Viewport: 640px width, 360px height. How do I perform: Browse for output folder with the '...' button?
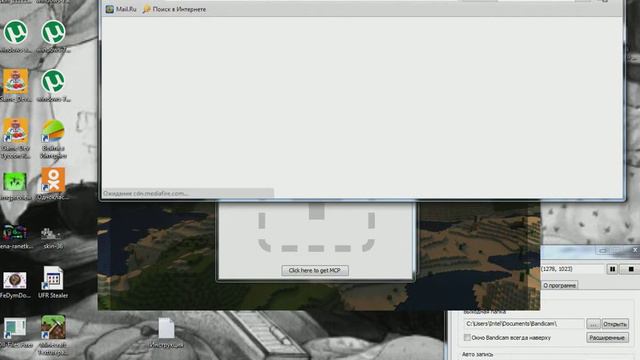pos(593,324)
